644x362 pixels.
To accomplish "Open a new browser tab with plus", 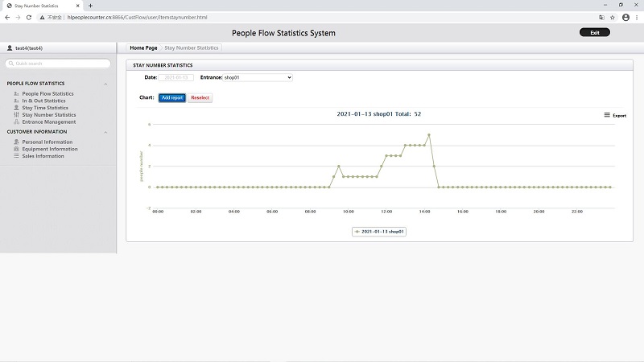I will click(90, 6).
